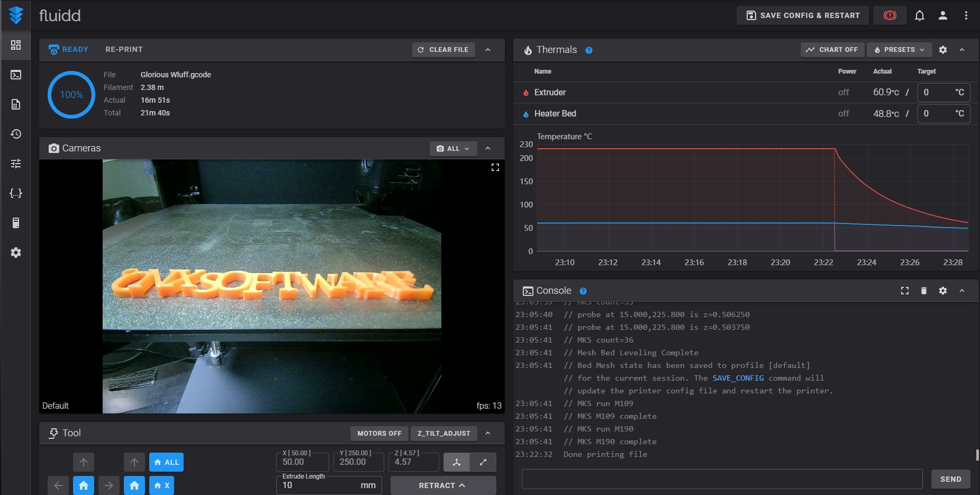
Task: Move Y axis forward with up arrow
Action: pyautogui.click(x=84, y=462)
